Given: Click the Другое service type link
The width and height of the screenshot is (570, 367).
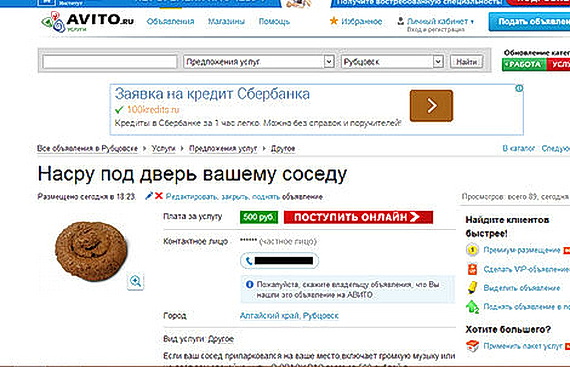Looking at the screenshot, I should coord(221,339).
